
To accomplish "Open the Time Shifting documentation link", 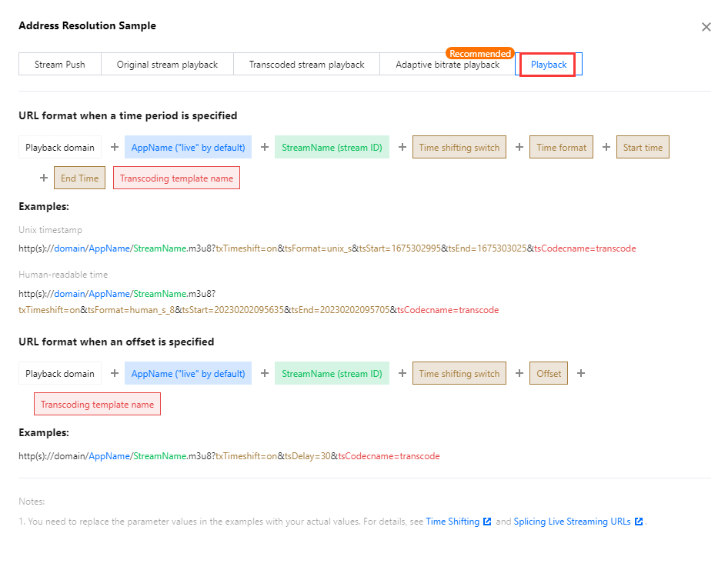I will [452, 522].
